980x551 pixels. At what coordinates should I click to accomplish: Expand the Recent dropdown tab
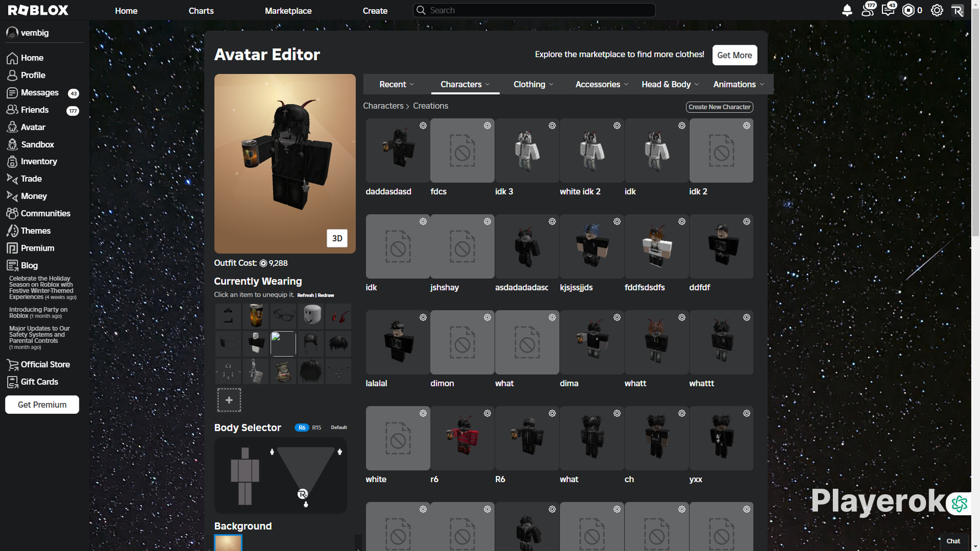pos(396,84)
